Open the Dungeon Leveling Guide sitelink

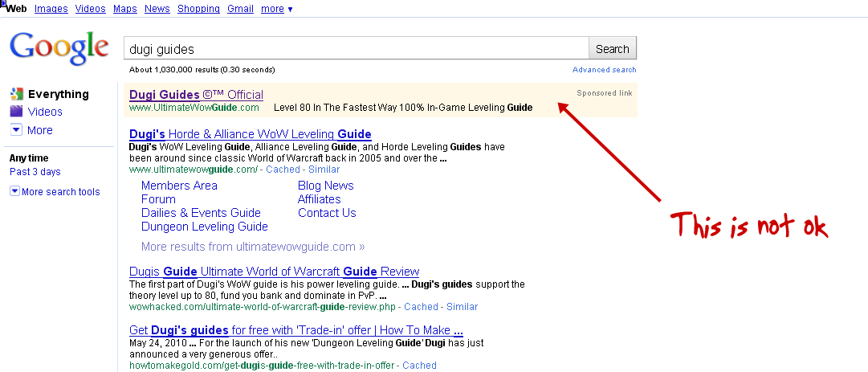[x=204, y=227]
